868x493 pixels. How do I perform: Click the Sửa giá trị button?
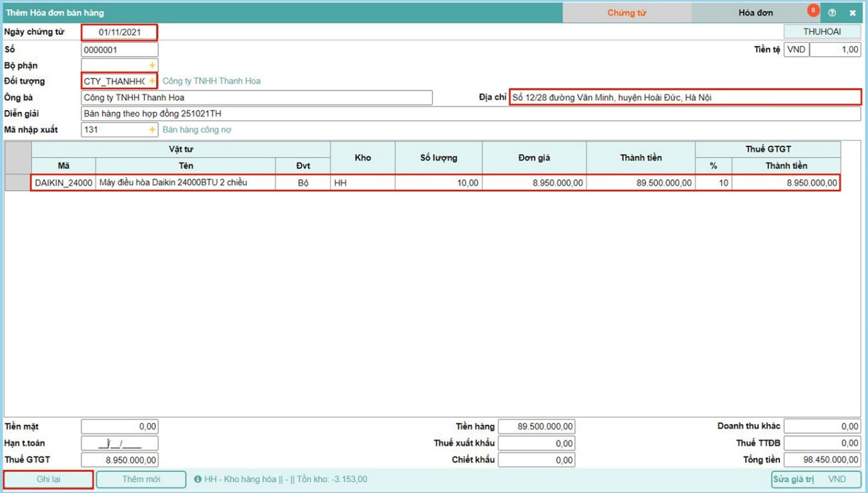[x=793, y=480]
